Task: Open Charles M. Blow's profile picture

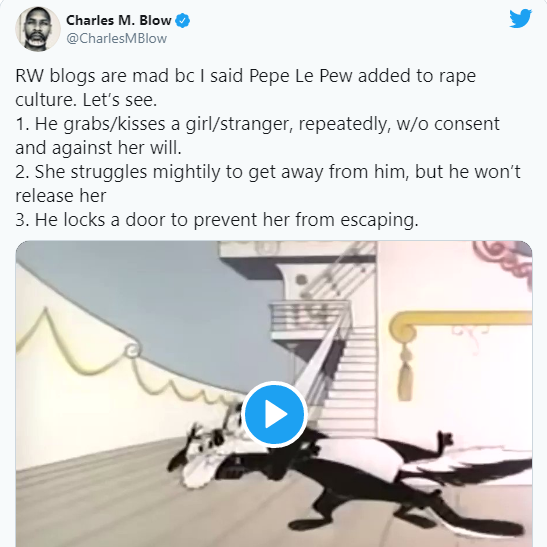Action: (38, 29)
